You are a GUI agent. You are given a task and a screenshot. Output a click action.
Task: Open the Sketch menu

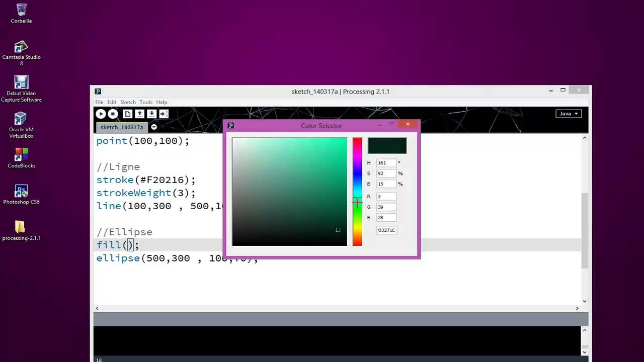pyautogui.click(x=128, y=102)
